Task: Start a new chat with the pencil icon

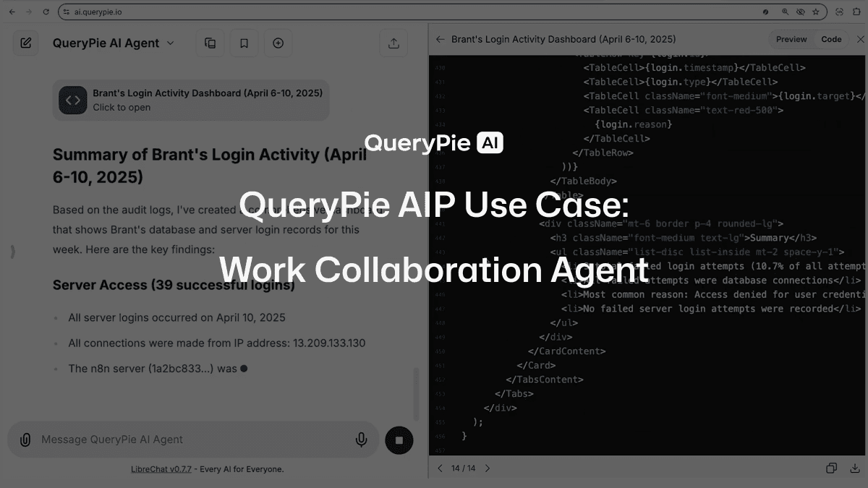Action: pyautogui.click(x=25, y=43)
